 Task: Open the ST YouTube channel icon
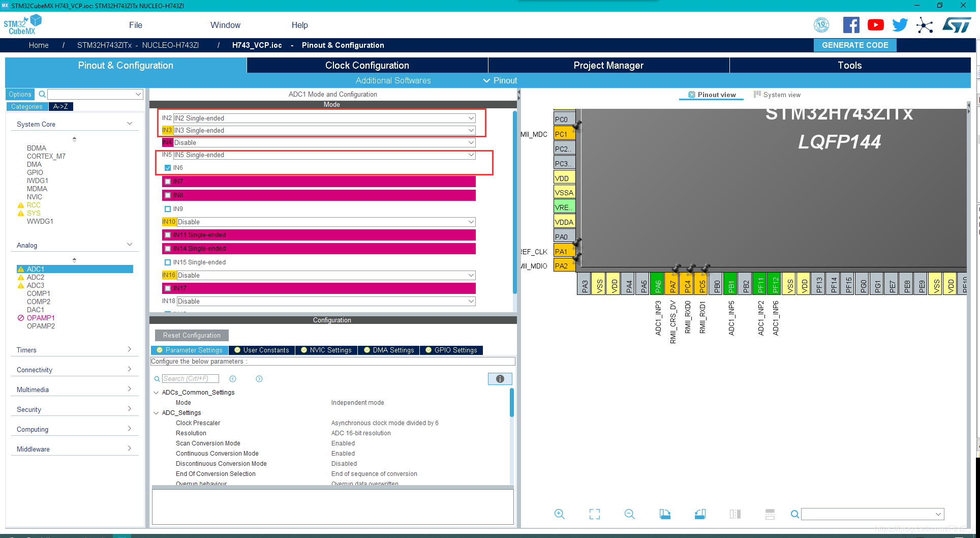coord(875,25)
